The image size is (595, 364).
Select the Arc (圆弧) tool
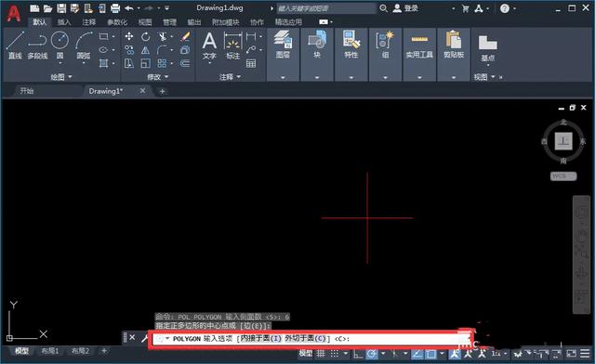(x=84, y=45)
